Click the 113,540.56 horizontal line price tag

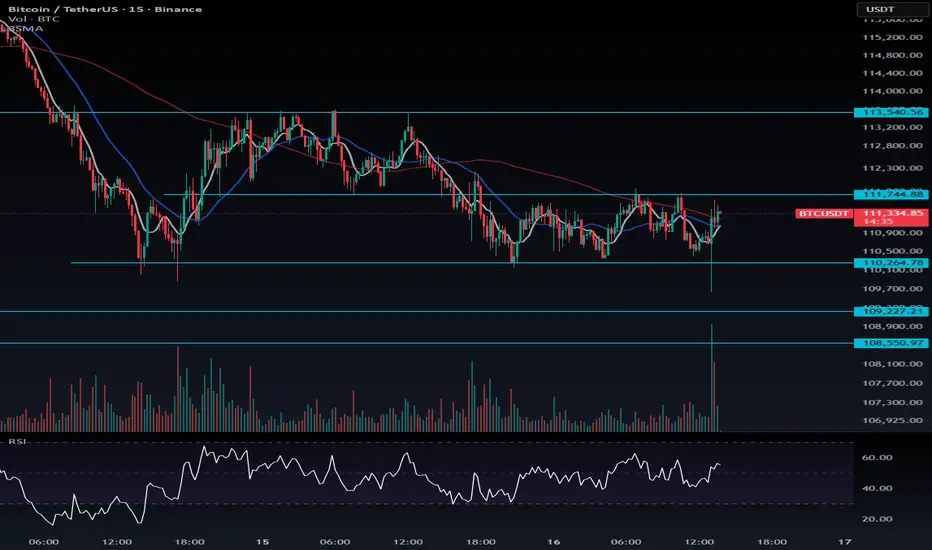click(x=890, y=113)
